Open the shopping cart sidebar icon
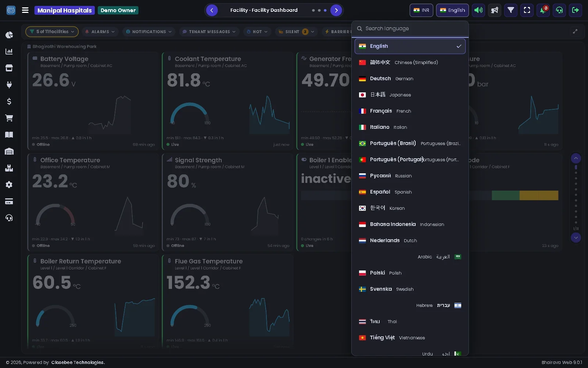Viewport: 588px width, 368px height. (9, 118)
